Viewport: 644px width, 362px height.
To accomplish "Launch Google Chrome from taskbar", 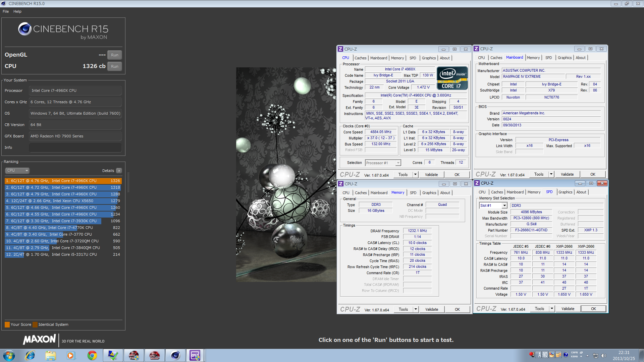I will coord(92,355).
